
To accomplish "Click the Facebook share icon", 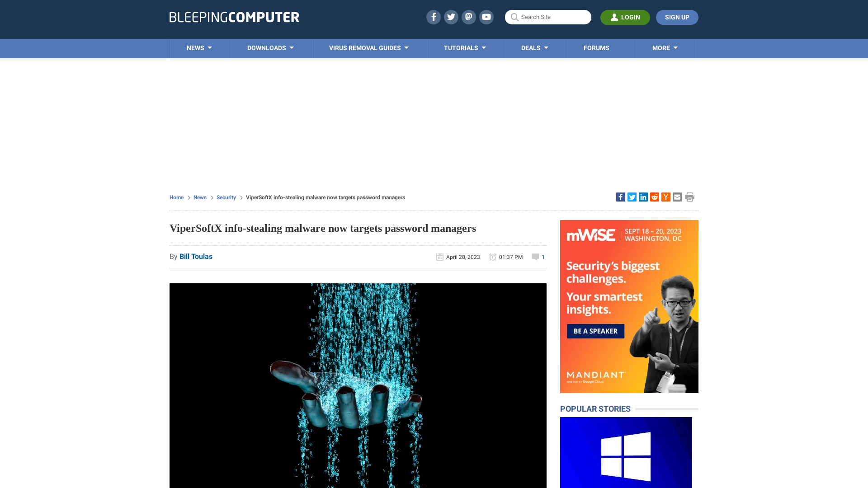I will 620,197.
